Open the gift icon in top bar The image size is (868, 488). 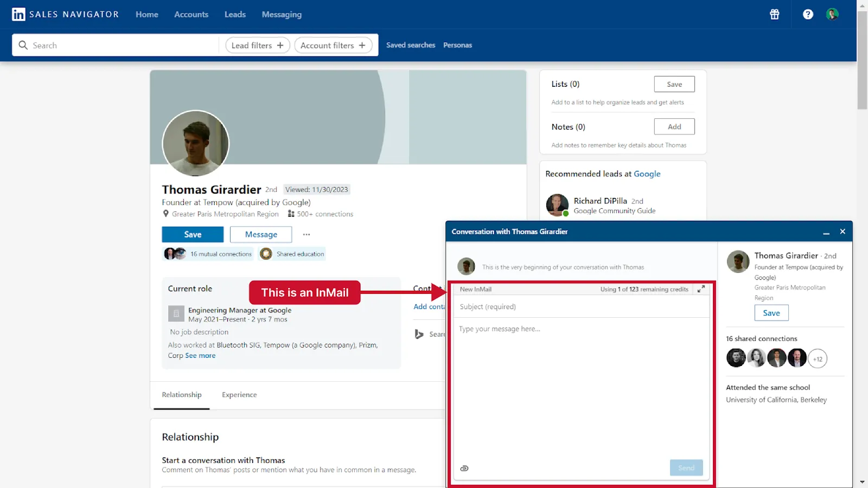(775, 14)
